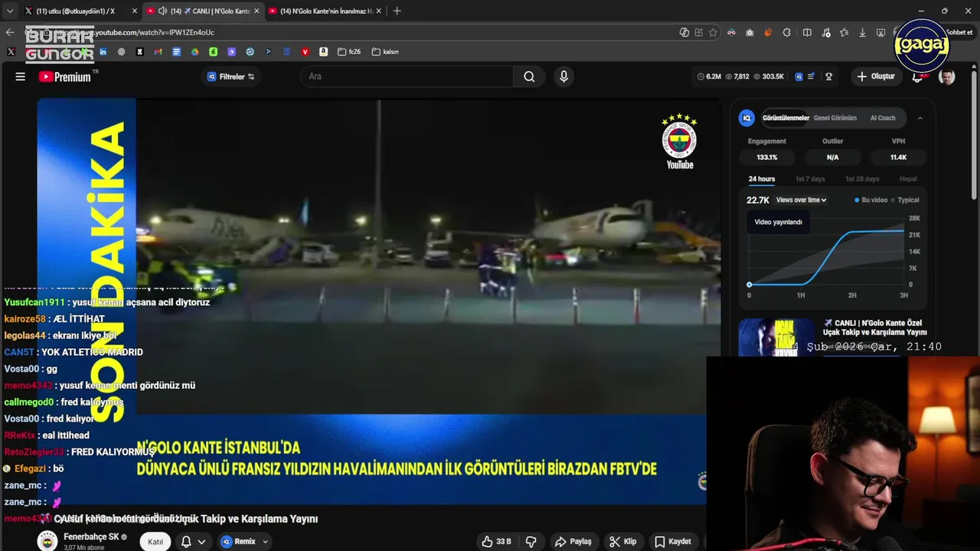Screen dimensions: 980x551
Task: Open the browser extensions puzzle icon
Action: [x=786, y=32]
